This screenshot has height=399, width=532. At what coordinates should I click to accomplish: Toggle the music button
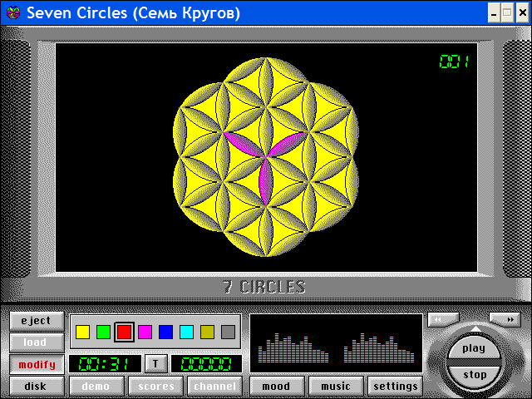click(336, 387)
